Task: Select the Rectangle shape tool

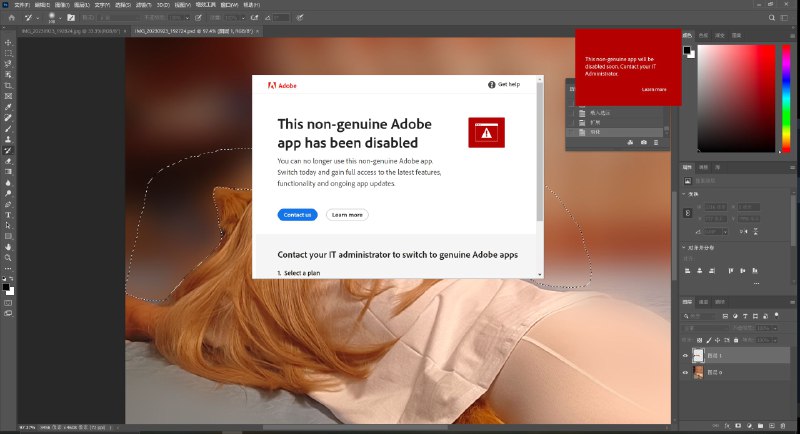Action: (8, 236)
